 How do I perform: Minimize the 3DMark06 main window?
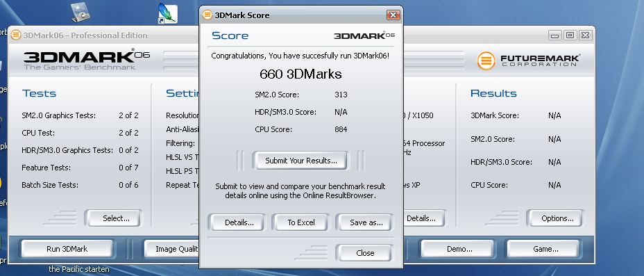click(x=555, y=35)
